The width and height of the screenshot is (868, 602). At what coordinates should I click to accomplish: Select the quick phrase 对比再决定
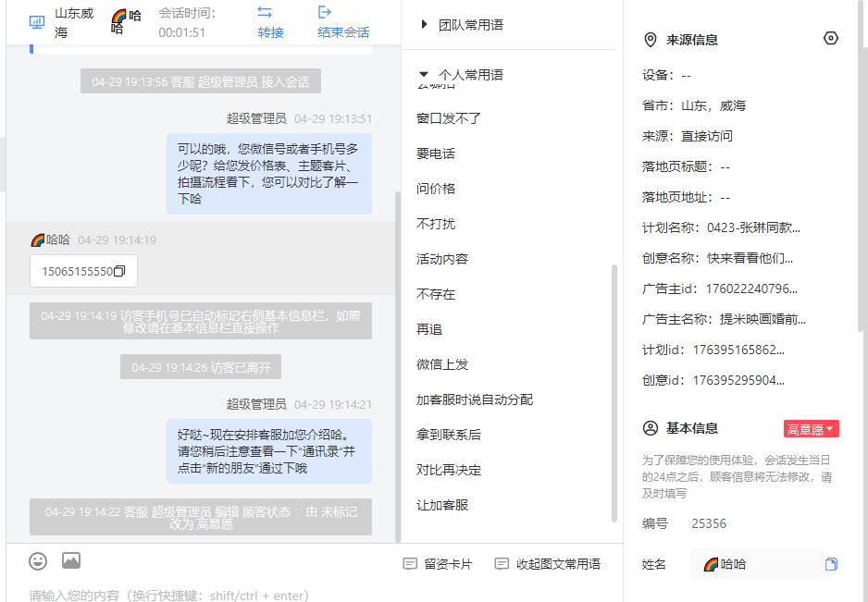click(x=449, y=470)
